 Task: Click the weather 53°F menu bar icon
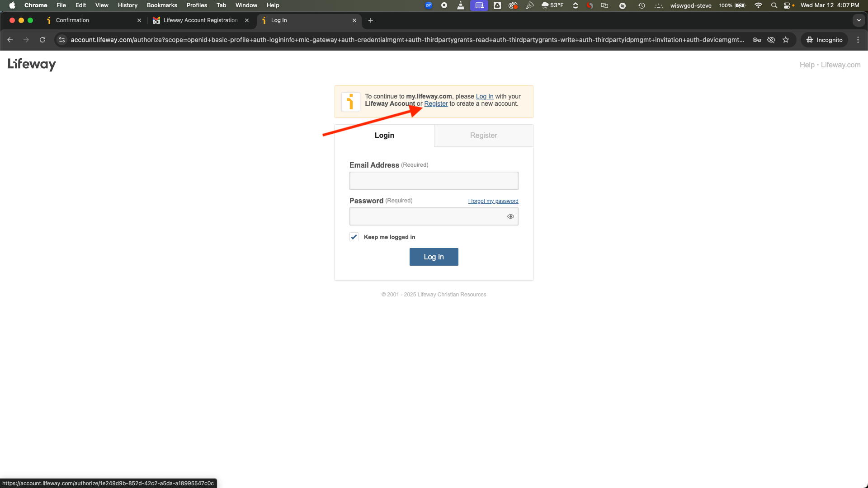(x=552, y=5)
